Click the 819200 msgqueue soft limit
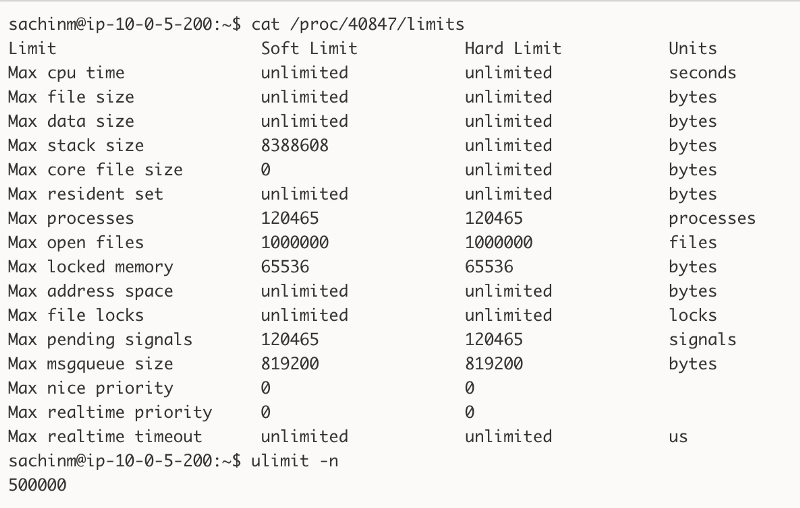This screenshot has width=800, height=508. tap(290, 364)
